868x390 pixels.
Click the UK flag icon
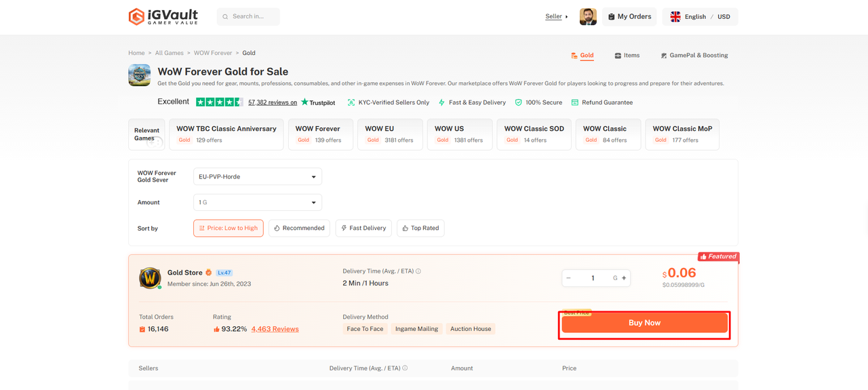pyautogui.click(x=675, y=17)
